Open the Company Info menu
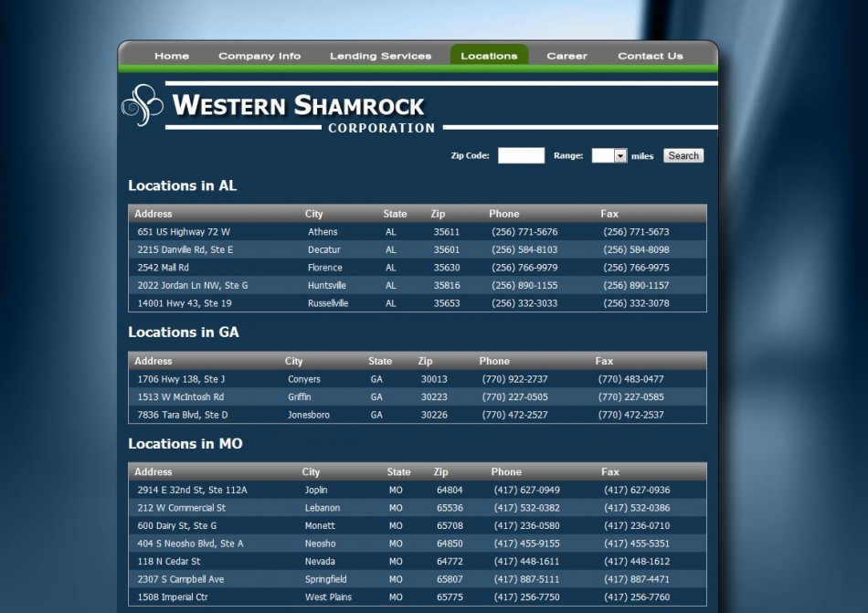The image size is (868, 613). point(259,56)
